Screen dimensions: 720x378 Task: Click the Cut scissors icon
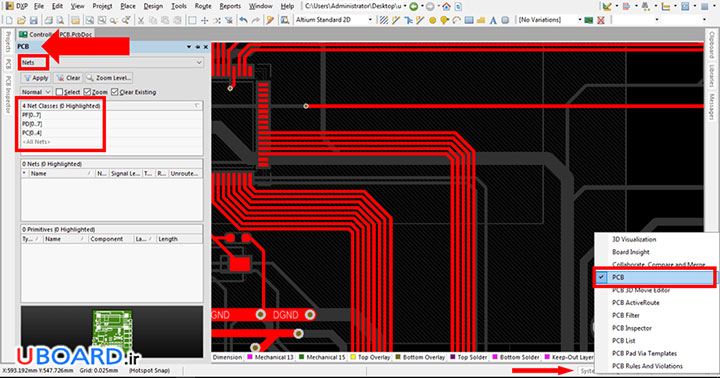pos(141,20)
